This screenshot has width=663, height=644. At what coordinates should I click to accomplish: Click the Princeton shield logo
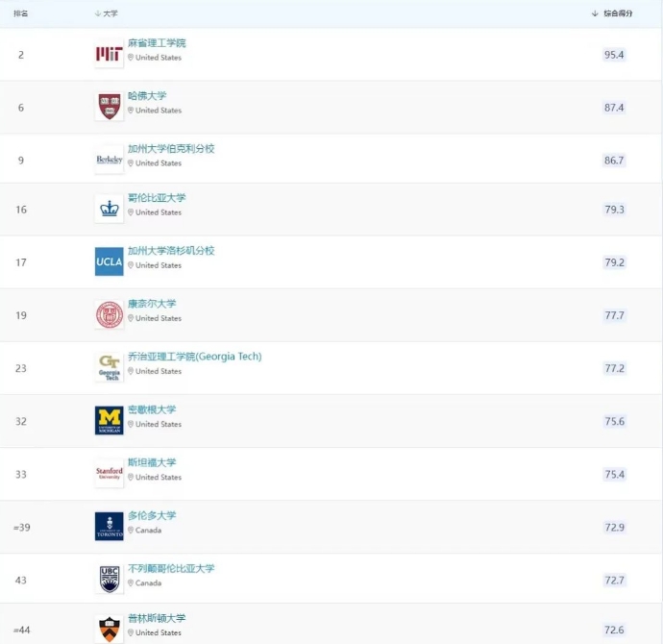tap(110, 630)
